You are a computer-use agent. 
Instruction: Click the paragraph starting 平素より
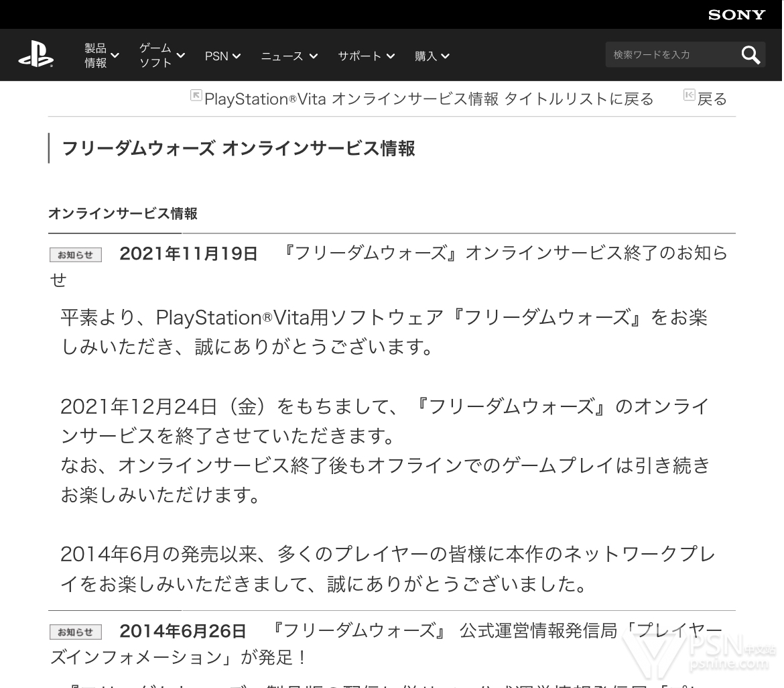(x=383, y=332)
